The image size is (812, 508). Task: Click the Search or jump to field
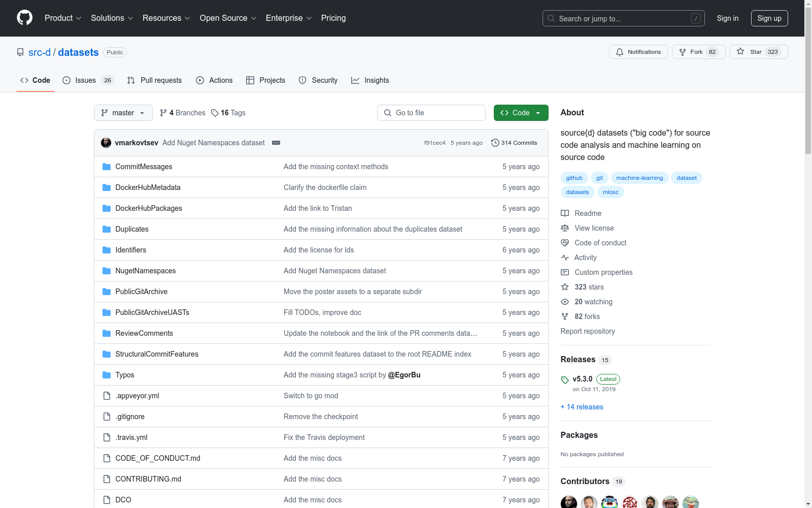(624, 18)
